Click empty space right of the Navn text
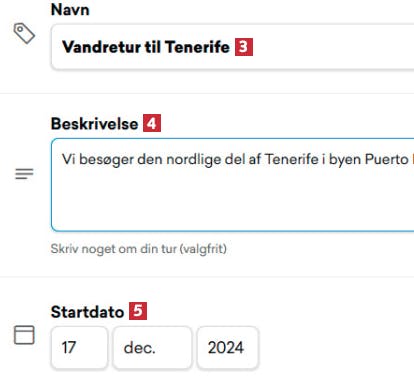 pyautogui.click(x=333, y=47)
